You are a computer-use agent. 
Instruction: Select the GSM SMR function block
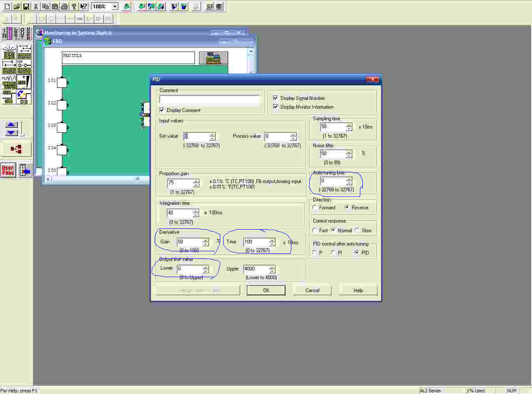[x=9, y=97]
